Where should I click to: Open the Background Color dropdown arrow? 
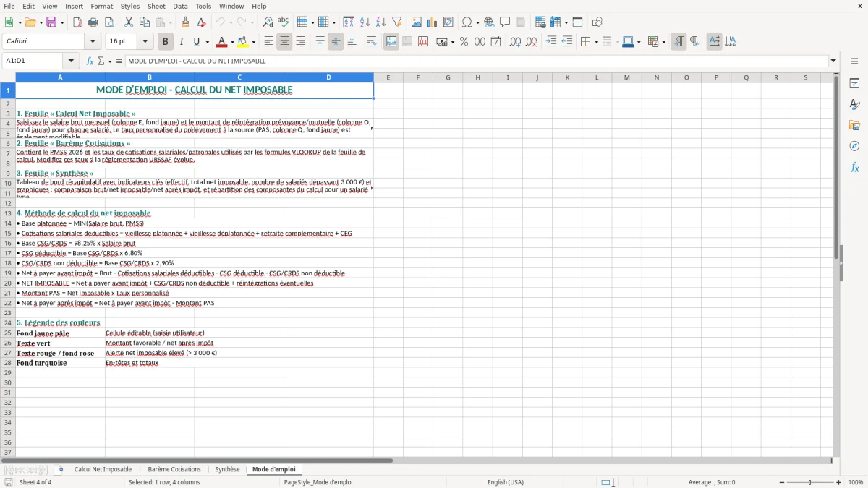[x=253, y=42]
